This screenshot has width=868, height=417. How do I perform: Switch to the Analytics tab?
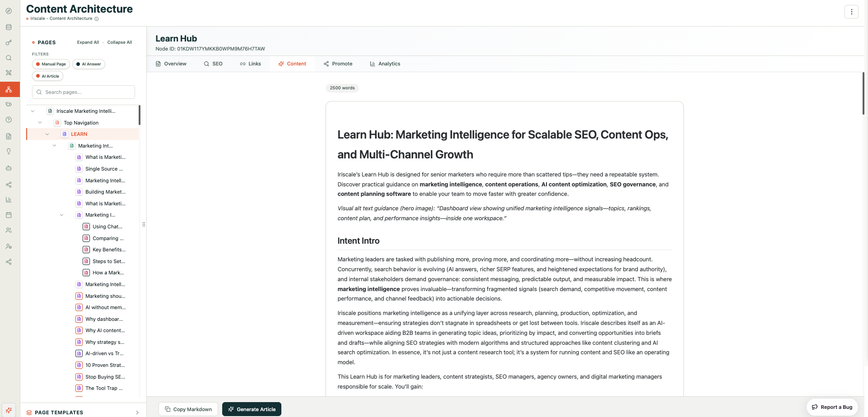tap(385, 64)
